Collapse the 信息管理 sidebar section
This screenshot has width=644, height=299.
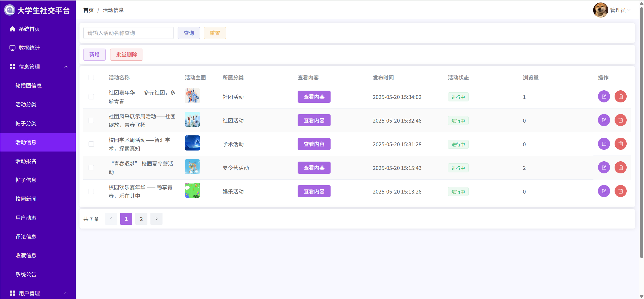[x=66, y=67]
